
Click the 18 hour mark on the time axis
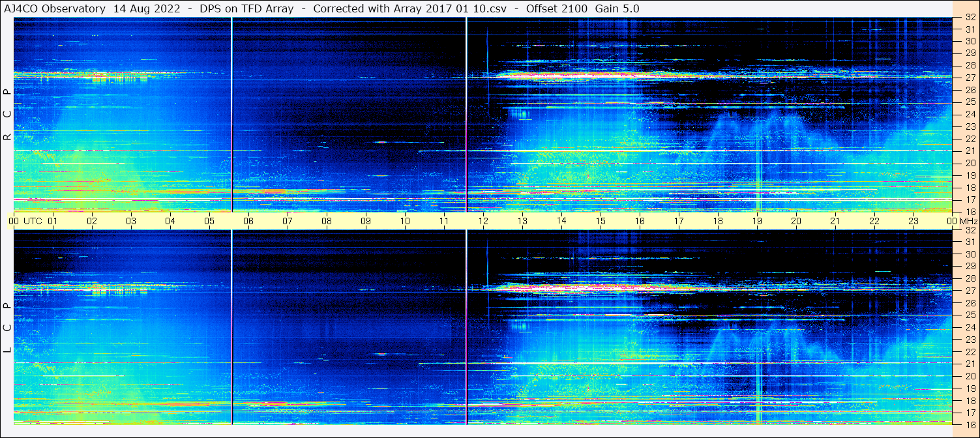(718, 221)
